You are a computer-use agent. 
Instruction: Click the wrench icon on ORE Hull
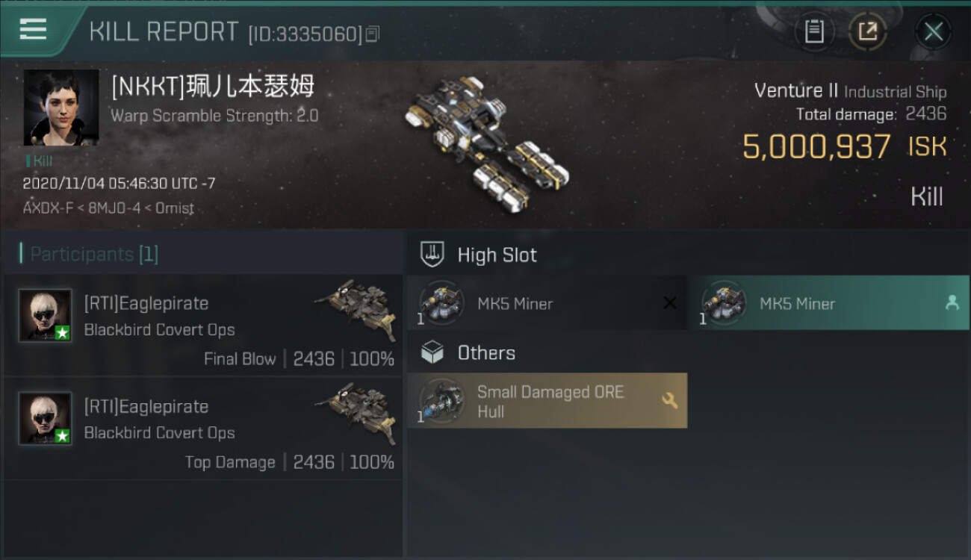669,401
